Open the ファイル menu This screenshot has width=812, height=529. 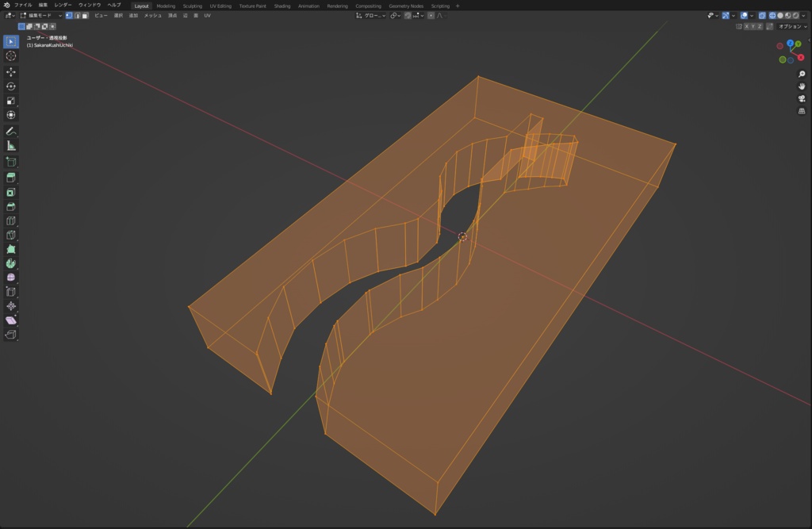point(23,6)
